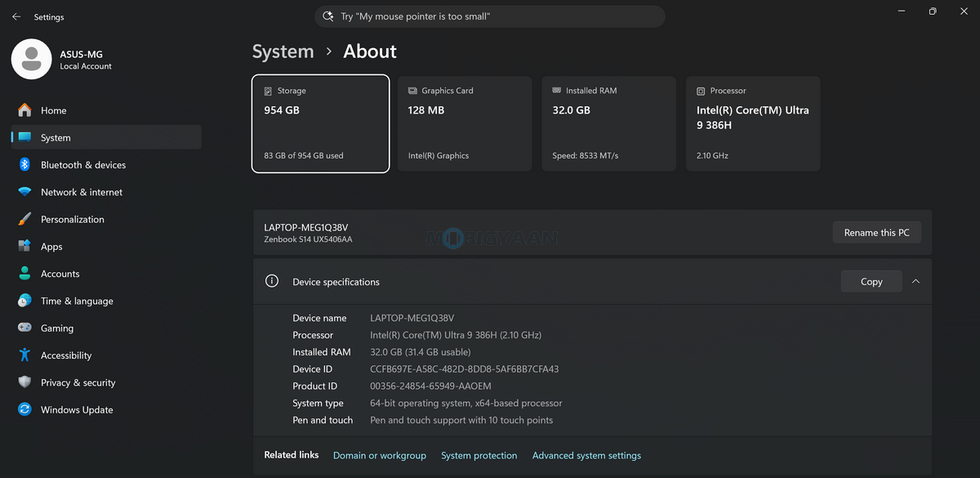Image resolution: width=980 pixels, height=478 pixels.
Task: Click the back arrow in Settings
Action: [x=16, y=16]
